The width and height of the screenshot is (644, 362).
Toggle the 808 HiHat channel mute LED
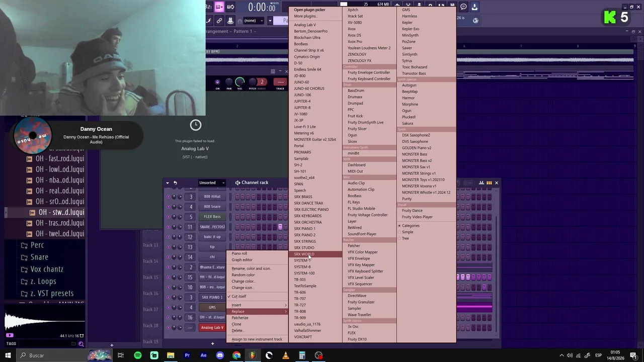[x=169, y=197]
